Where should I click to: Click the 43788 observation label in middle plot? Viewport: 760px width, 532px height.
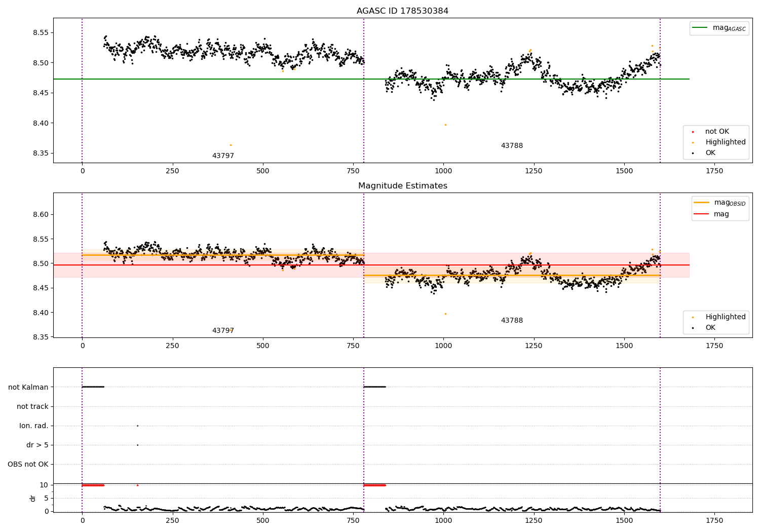click(512, 321)
